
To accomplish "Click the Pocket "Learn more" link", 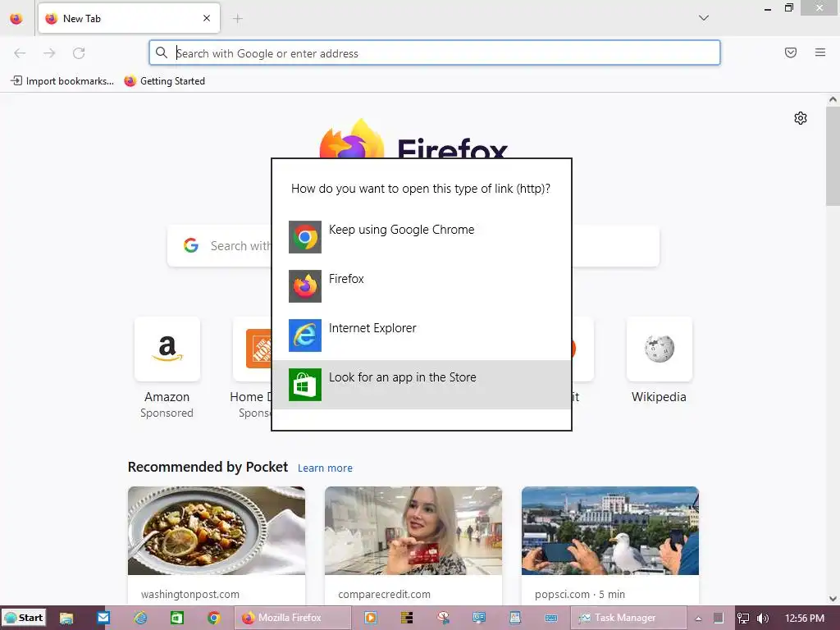I will (x=325, y=468).
